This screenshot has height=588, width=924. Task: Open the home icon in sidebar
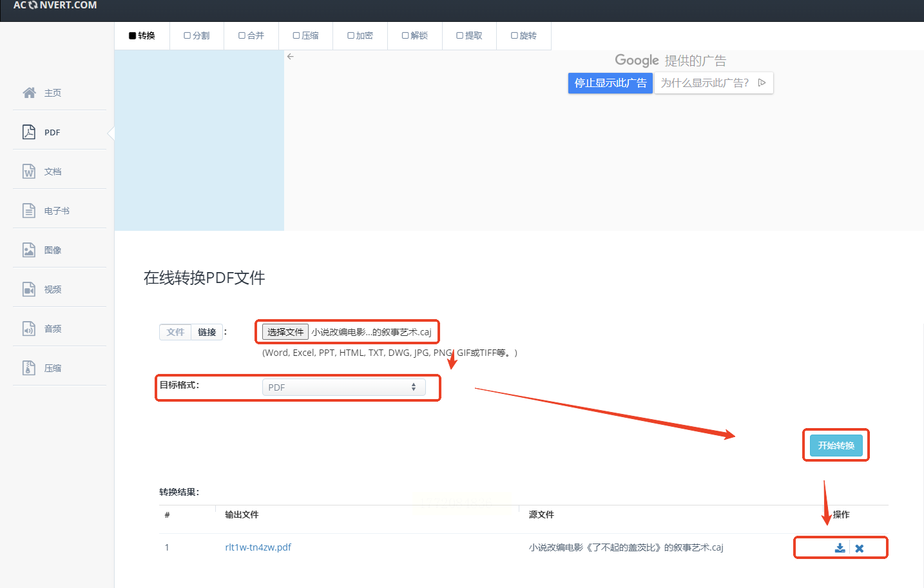click(29, 93)
